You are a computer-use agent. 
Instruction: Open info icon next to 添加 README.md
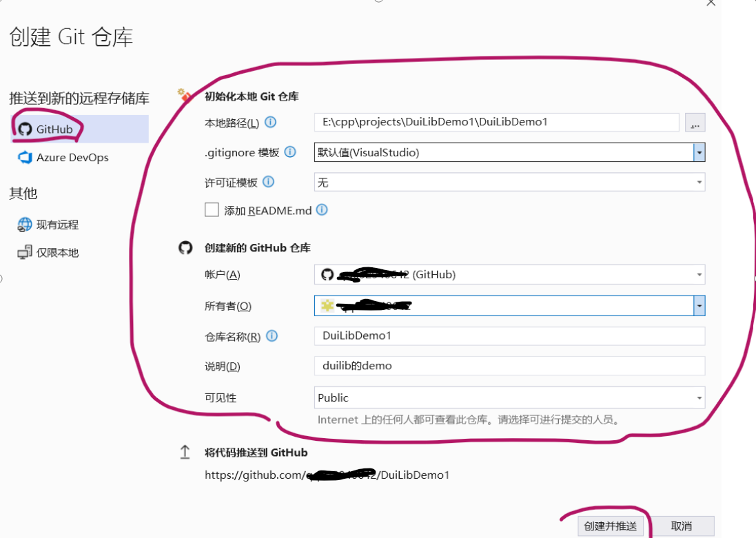(x=322, y=209)
